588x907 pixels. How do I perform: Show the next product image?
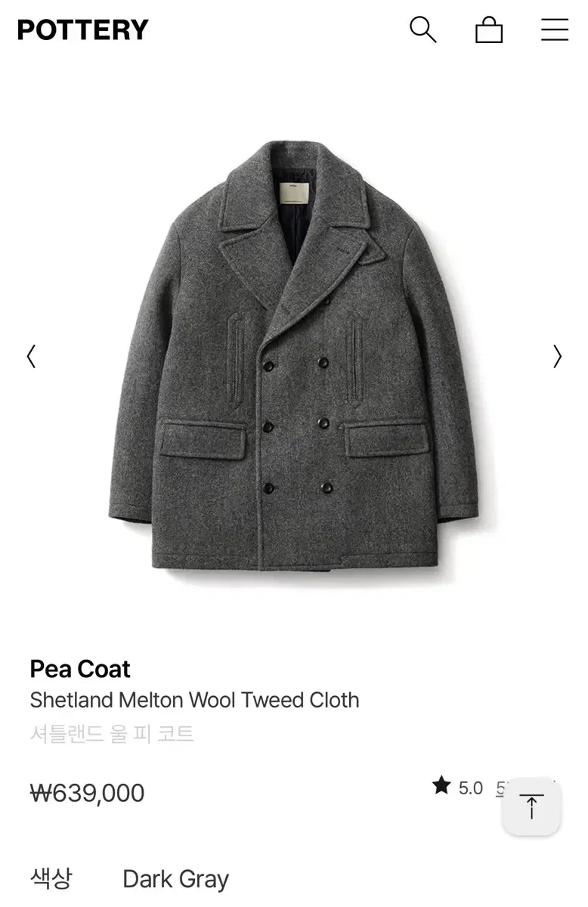(557, 356)
